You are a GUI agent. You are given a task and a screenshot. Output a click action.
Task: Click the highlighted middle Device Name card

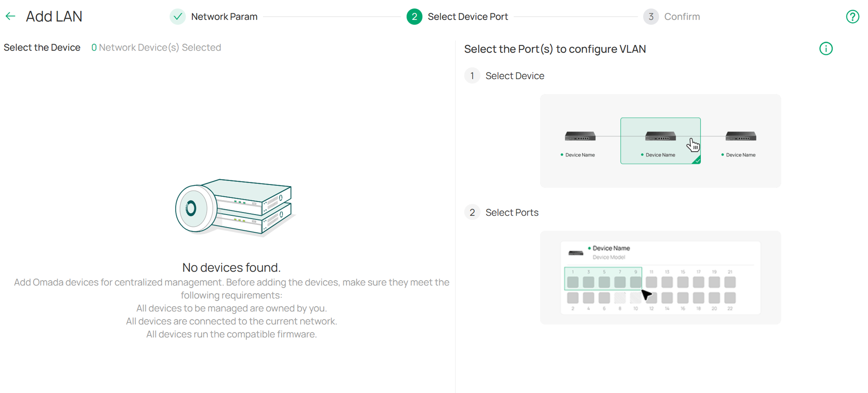pyautogui.click(x=660, y=141)
